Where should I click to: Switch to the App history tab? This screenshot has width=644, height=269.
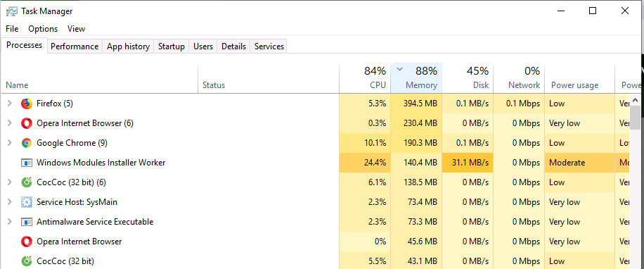[x=128, y=46]
